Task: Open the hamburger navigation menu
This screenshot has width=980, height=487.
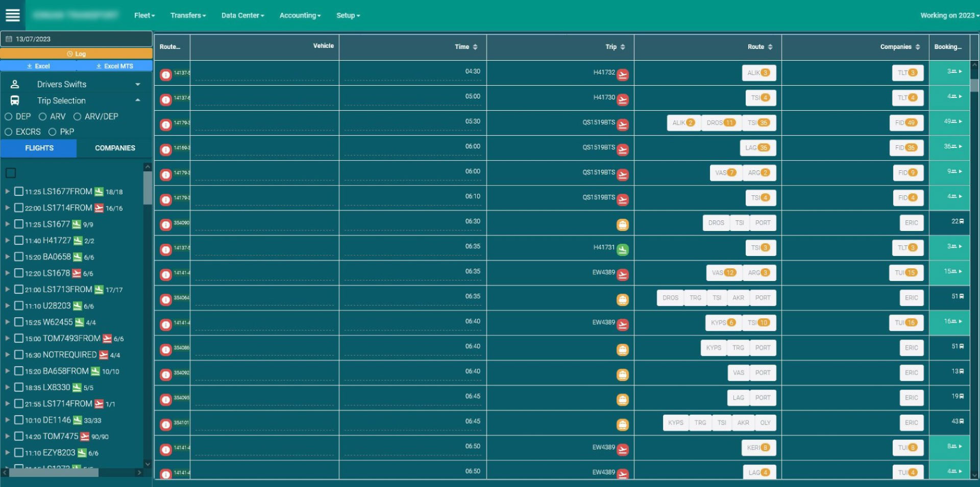Action: [x=12, y=15]
